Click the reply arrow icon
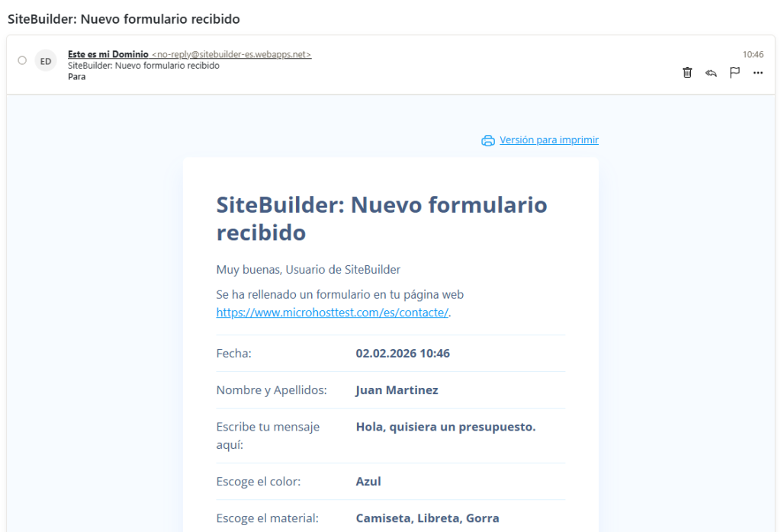Image resolution: width=781 pixels, height=532 pixels. pos(711,72)
